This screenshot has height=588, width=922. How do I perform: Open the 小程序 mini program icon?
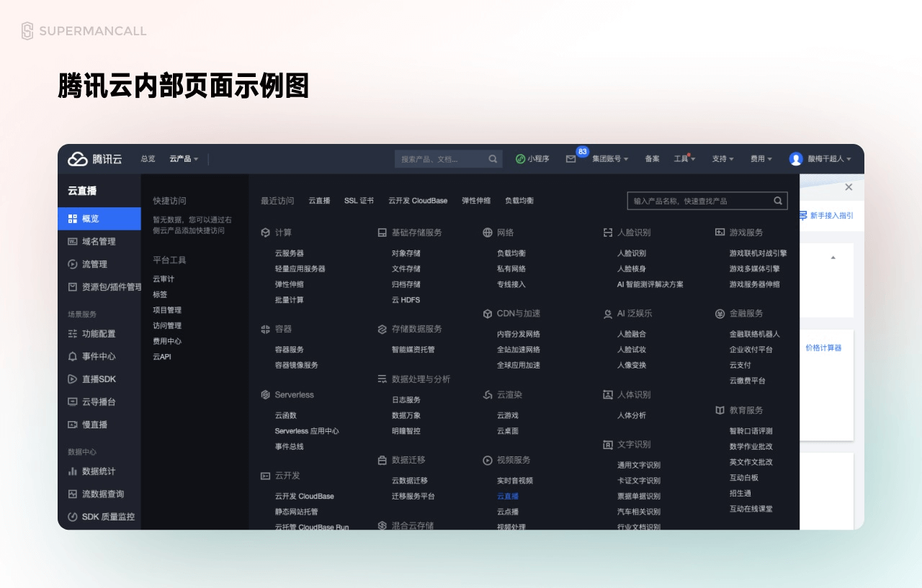520,159
